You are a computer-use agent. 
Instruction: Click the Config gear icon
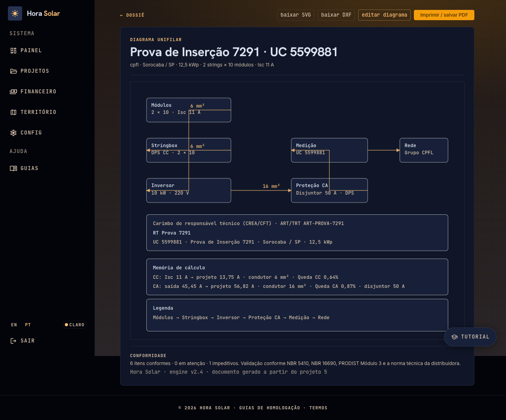(x=13, y=133)
